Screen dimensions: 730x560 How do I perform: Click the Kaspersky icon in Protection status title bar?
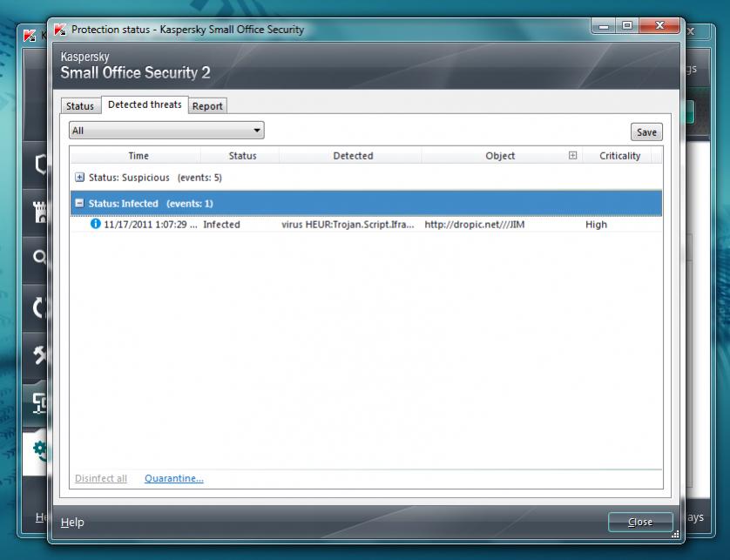tap(60, 30)
